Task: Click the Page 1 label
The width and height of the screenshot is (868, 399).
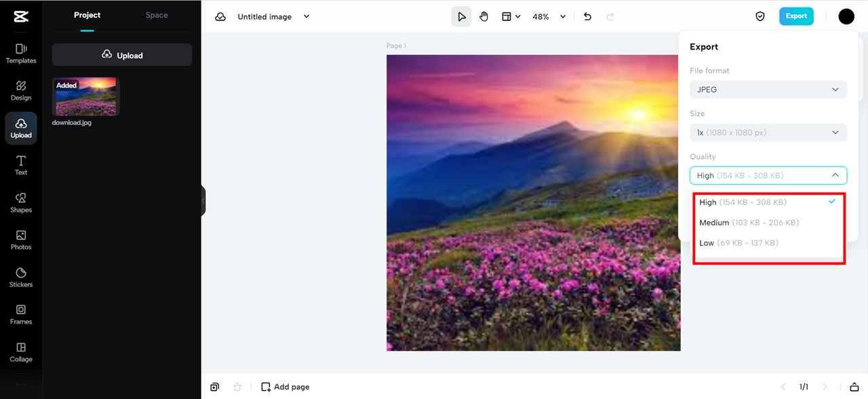Action: 396,45
